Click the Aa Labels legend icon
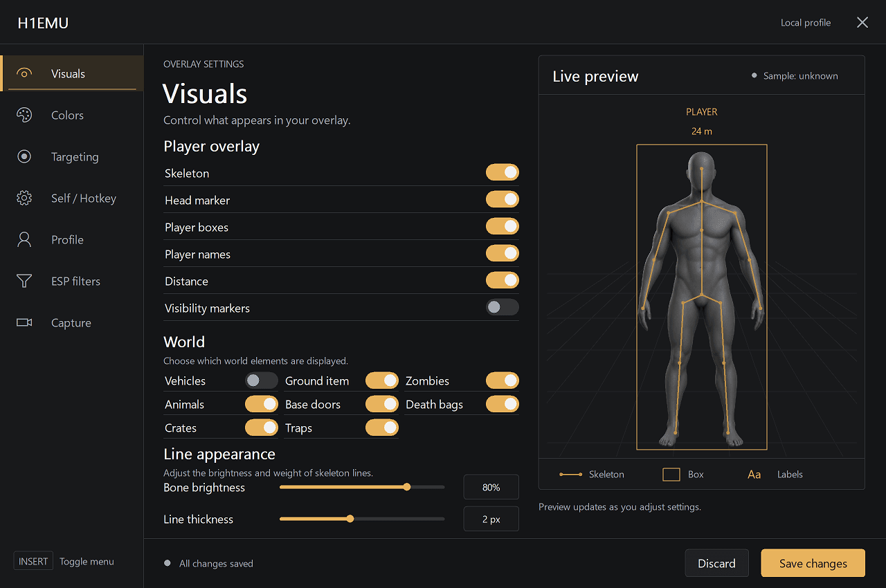886x588 pixels. click(x=754, y=475)
